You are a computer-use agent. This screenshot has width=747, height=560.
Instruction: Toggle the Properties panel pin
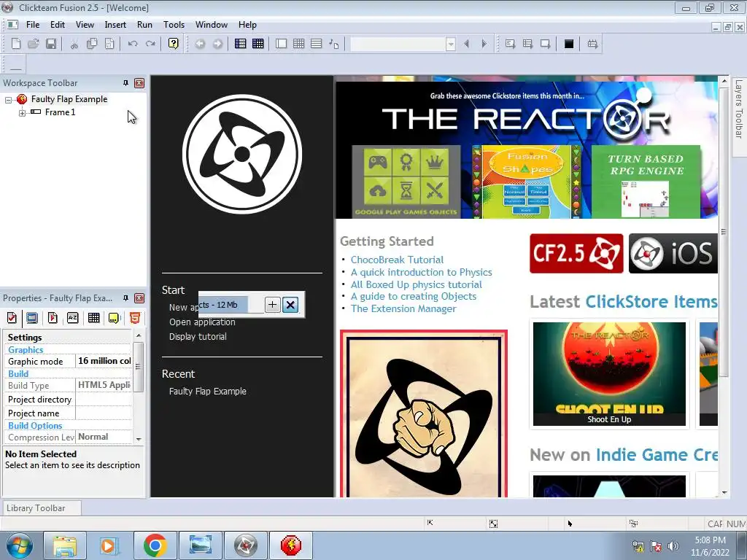tap(125, 298)
